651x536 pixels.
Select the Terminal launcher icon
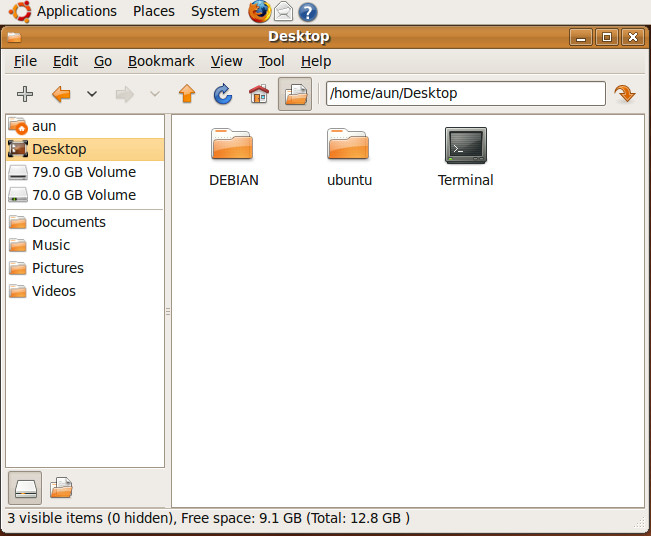465,145
